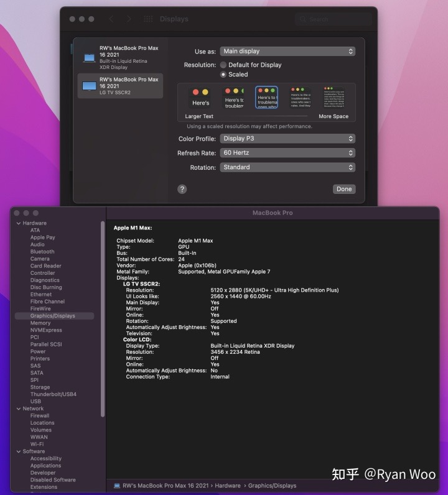Click the Search field in Displays window
Viewport: 448px width, 495px height.
tap(334, 19)
